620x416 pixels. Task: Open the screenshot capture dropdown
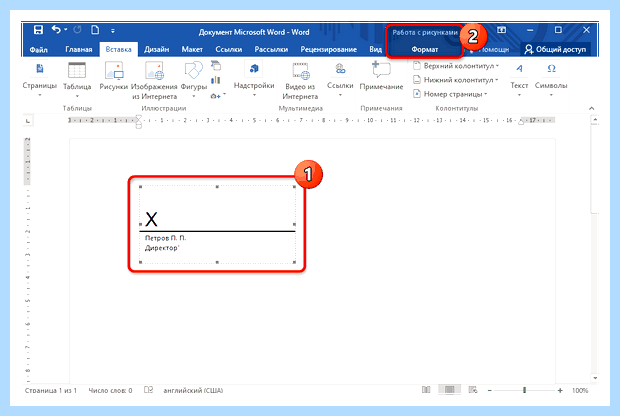coord(218,95)
